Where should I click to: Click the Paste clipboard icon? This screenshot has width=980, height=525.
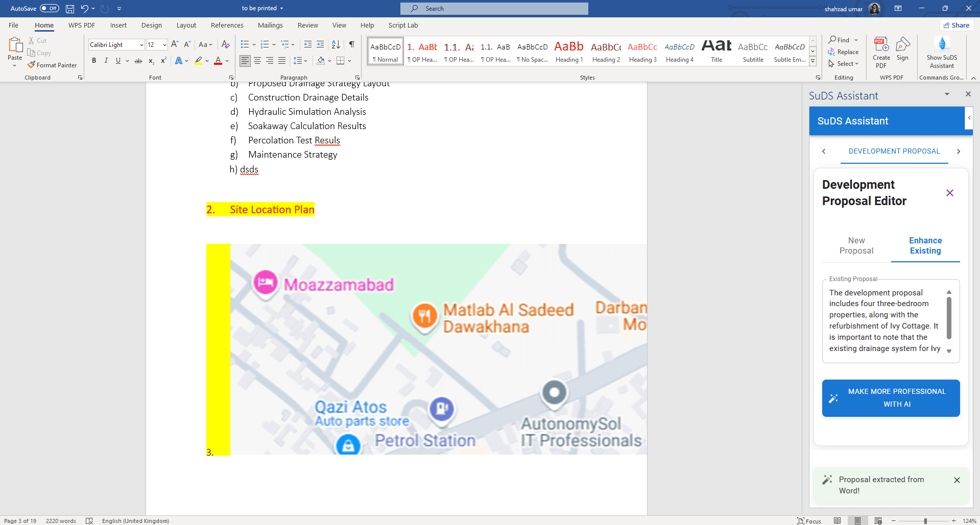click(x=15, y=46)
